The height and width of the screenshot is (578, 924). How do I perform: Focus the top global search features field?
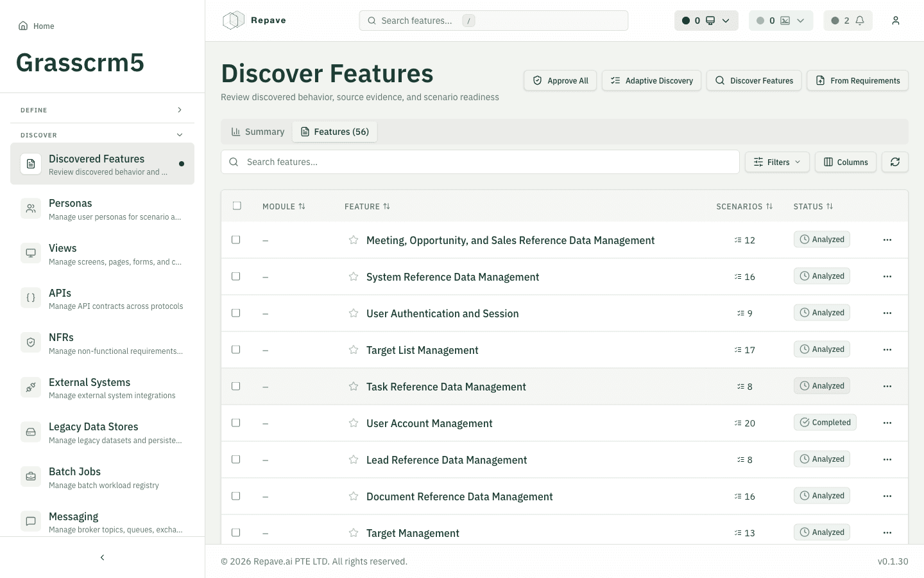493,21
